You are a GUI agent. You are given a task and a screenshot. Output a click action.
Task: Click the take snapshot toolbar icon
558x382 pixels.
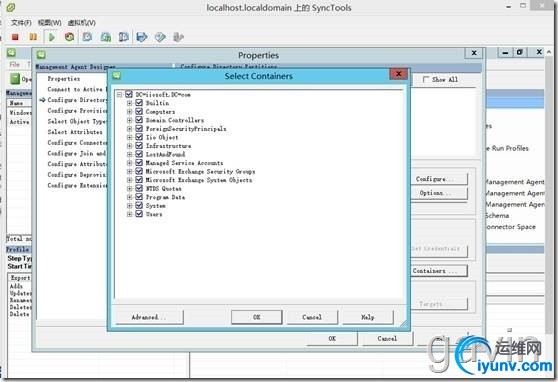coord(87,37)
